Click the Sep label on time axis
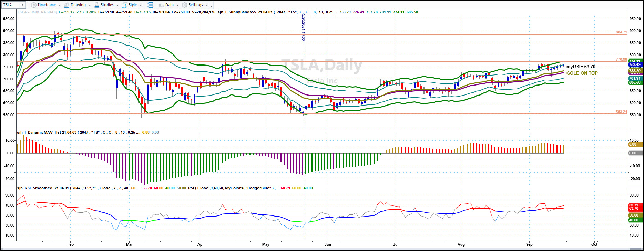Screen dimensions: 644x251 [x=529, y=244]
